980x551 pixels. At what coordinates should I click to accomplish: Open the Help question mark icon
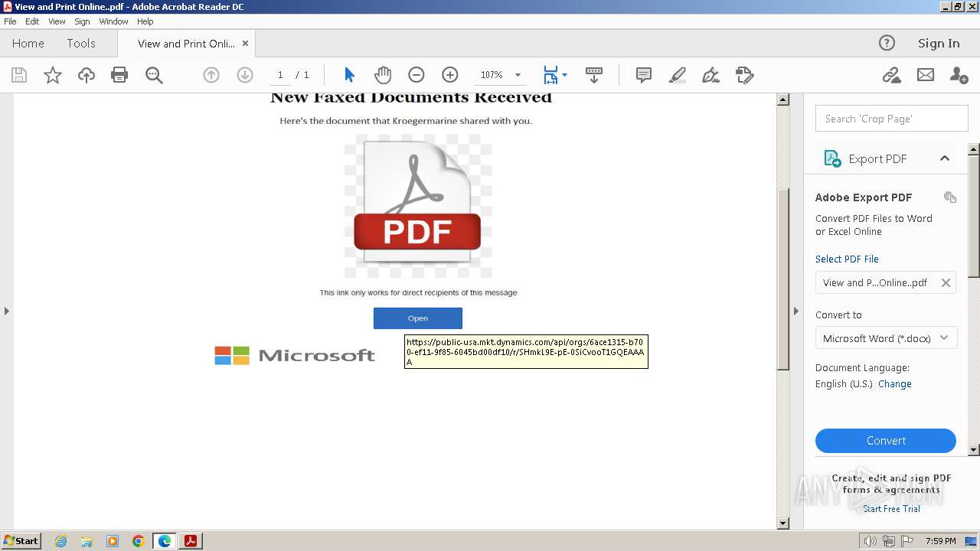887,43
